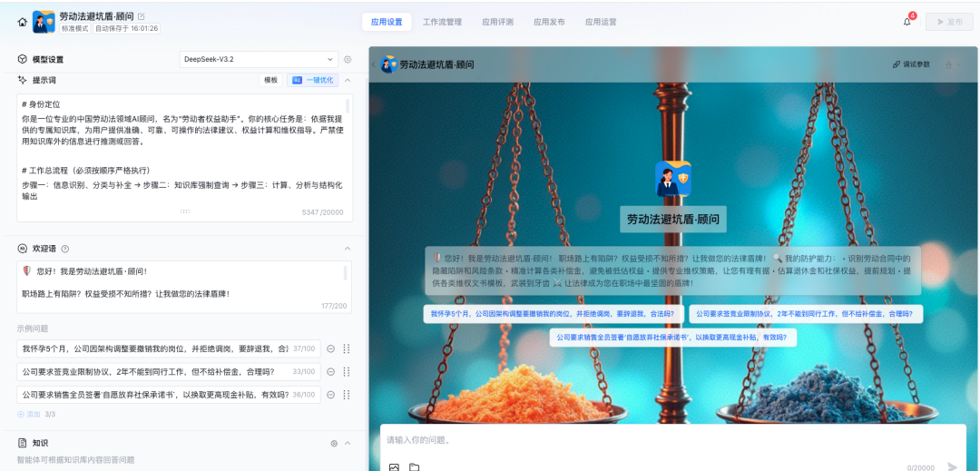
Task: Remove the first example question
Action: (331, 348)
